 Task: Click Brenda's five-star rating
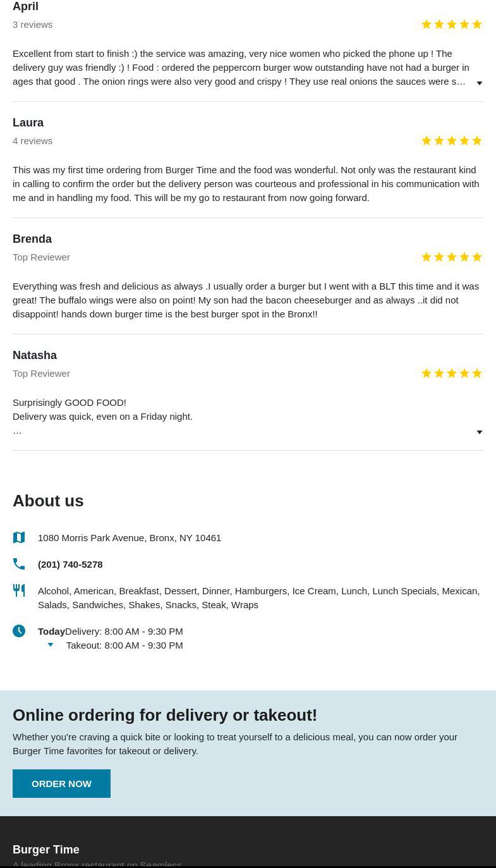point(451,257)
